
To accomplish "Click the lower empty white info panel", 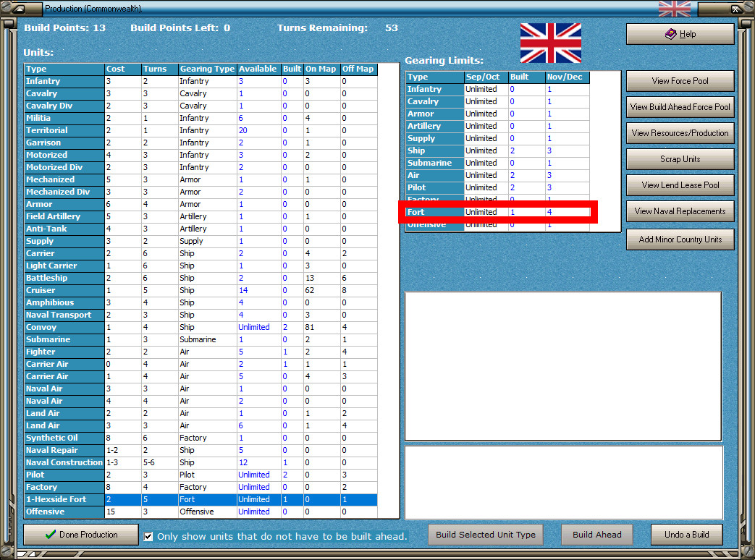I will coord(563,483).
